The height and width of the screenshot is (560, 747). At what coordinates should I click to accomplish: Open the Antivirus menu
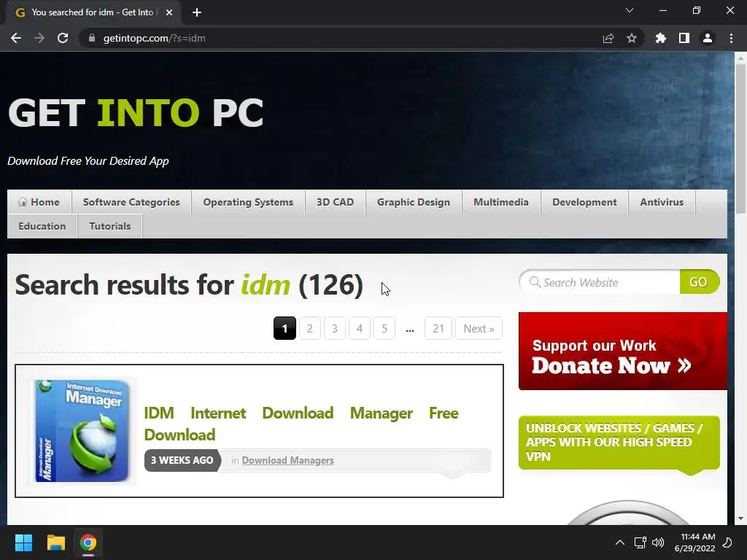tap(662, 202)
